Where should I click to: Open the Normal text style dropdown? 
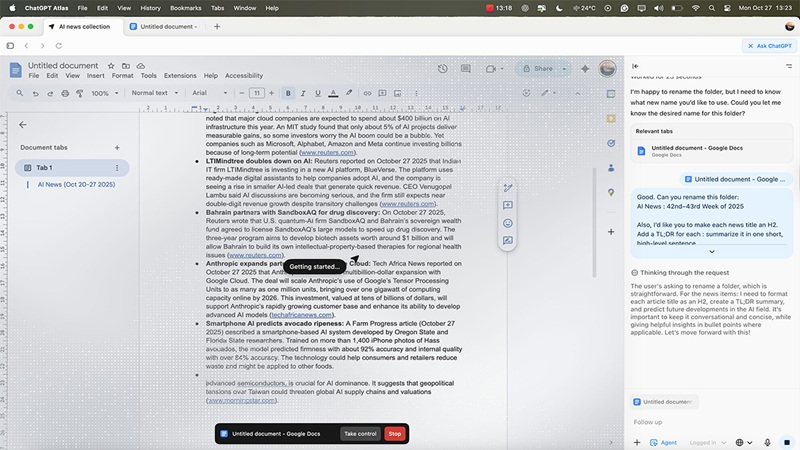[x=153, y=93]
